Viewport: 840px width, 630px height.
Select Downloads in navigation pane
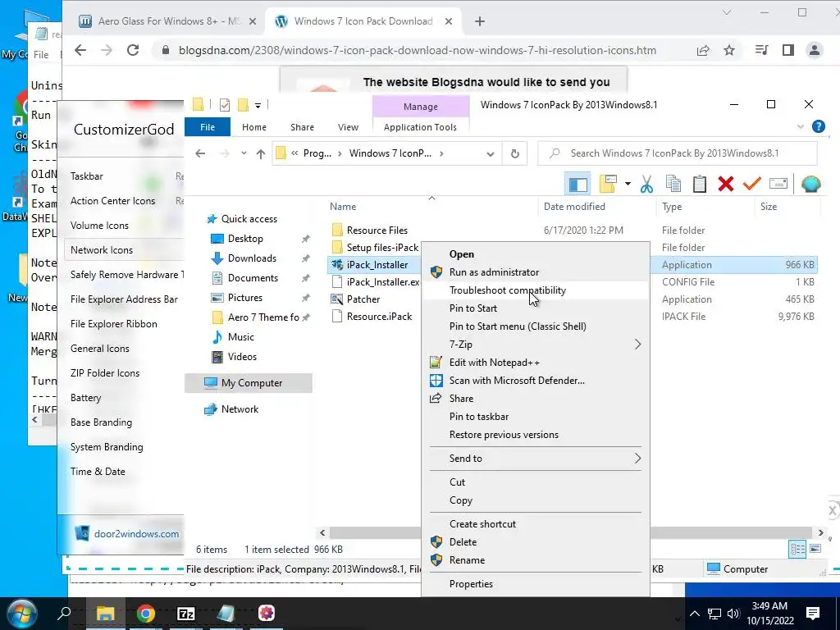pos(252,258)
